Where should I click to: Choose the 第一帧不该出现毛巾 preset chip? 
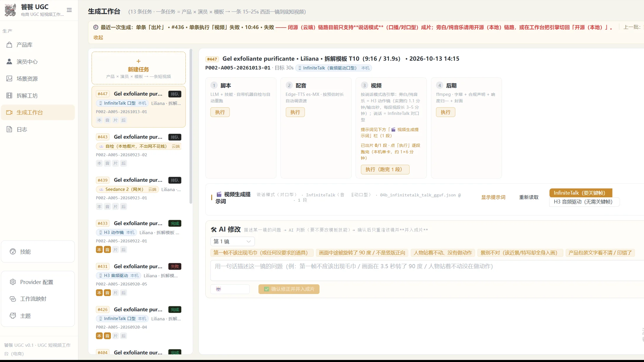click(x=262, y=253)
